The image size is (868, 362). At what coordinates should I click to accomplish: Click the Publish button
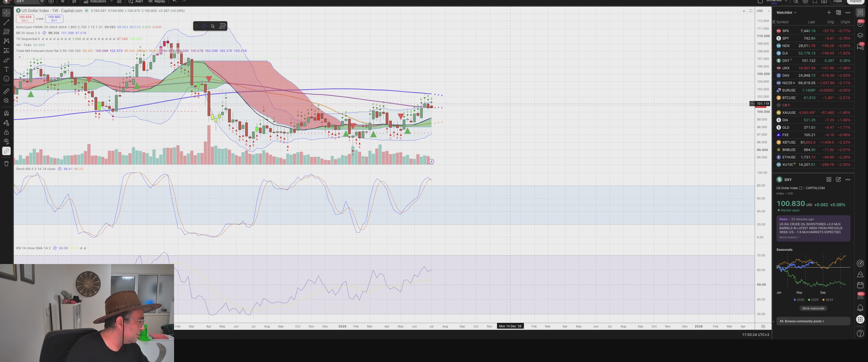[856, 2]
